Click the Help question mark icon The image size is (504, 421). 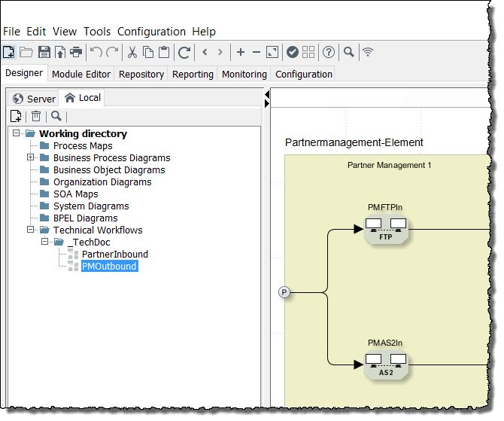(x=329, y=52)
